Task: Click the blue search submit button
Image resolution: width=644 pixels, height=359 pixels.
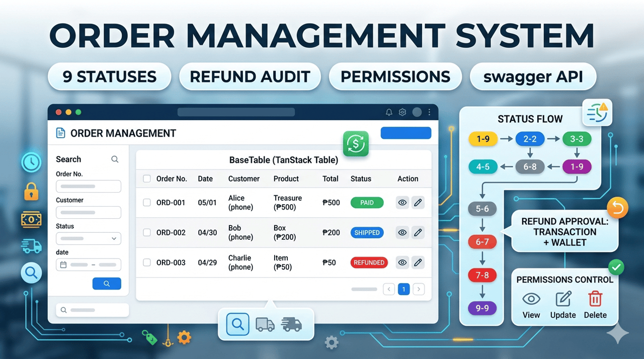Action: coord(107,284)
